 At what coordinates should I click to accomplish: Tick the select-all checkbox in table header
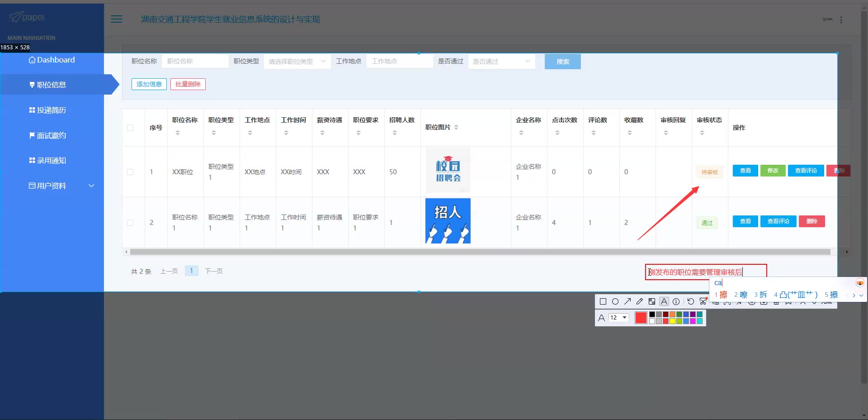pos(130,128)
